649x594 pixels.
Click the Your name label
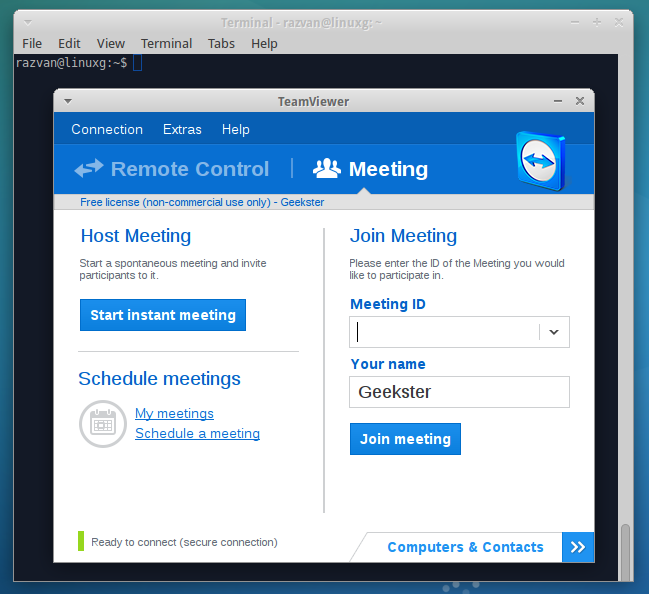[x=388, y=364]
